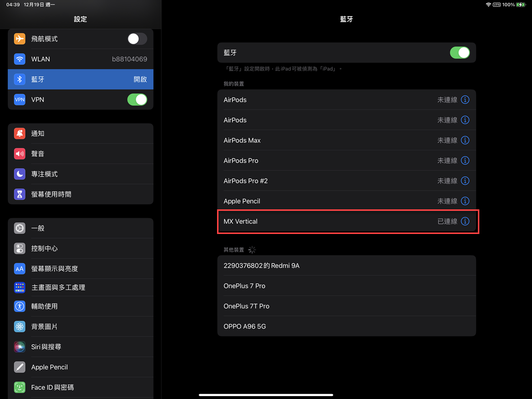Tap Wi-Fi indicator in status bar

point(488,5)
